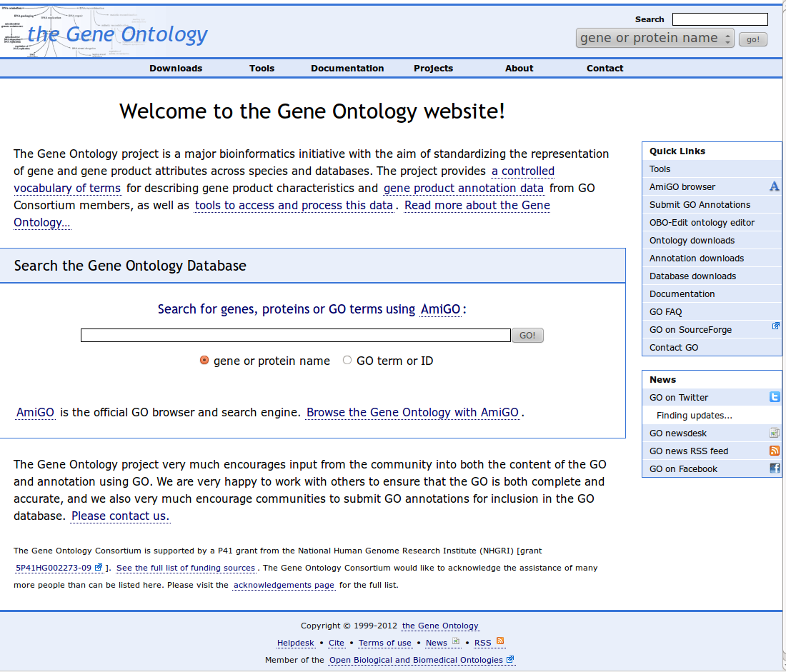Open the 'Terms of use' footer link

click(x=385, y=643)
